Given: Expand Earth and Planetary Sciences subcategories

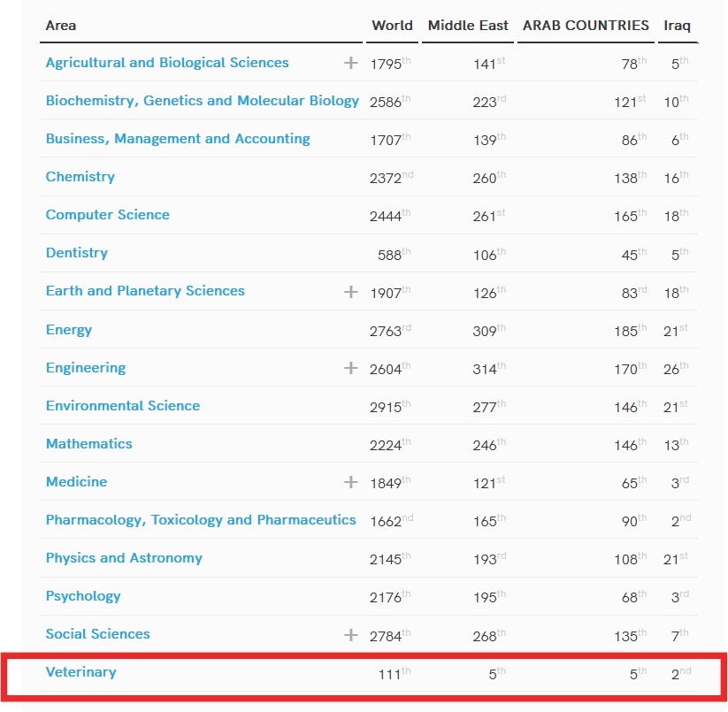Looking at the screenshot, I should click(x=351, y=291).
